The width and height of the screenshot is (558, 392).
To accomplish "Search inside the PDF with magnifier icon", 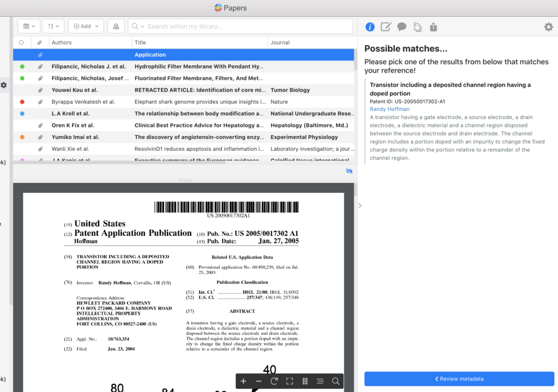I will [x=336, y=381].
